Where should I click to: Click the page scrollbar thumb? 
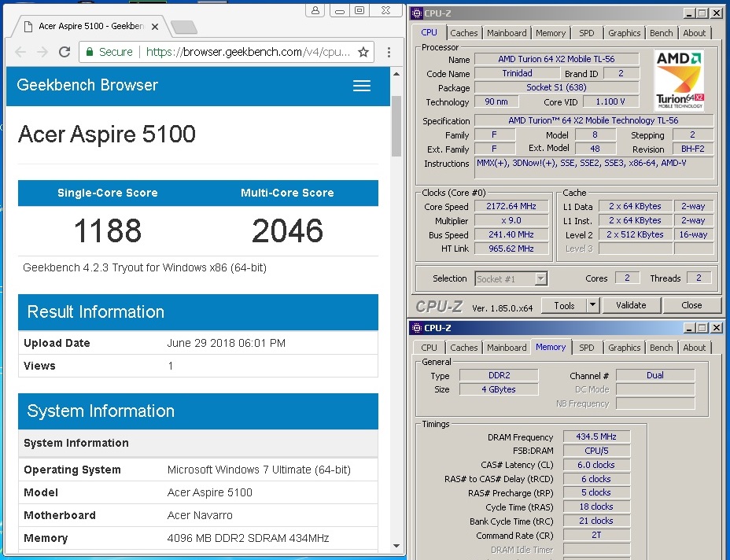click(x=396, y=126)
